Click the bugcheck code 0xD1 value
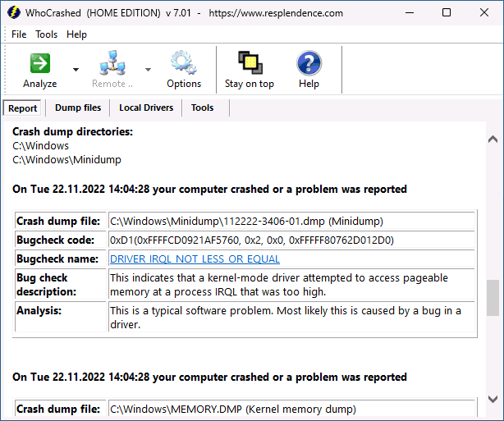 tap(252, 240)
